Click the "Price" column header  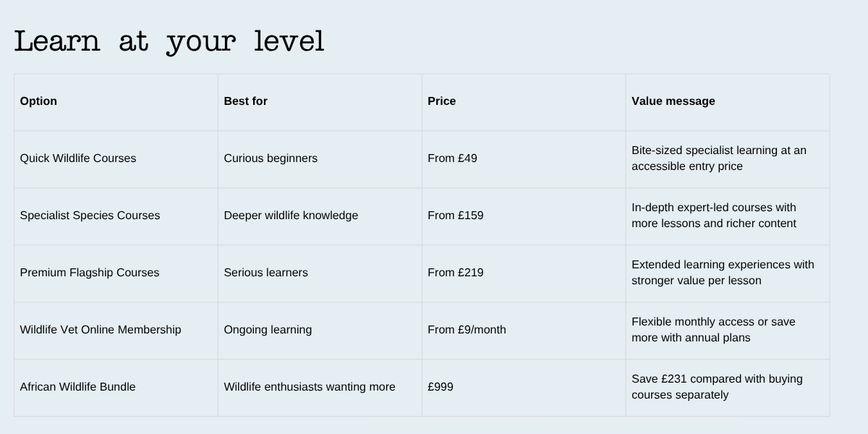pos(441,101)
